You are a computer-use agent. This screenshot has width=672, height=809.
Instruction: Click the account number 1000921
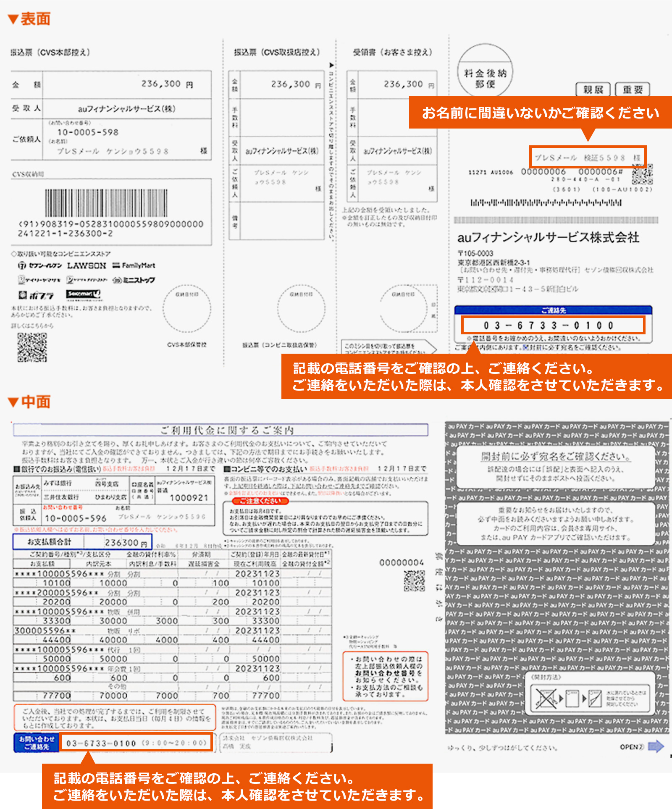tap(189, 498)
